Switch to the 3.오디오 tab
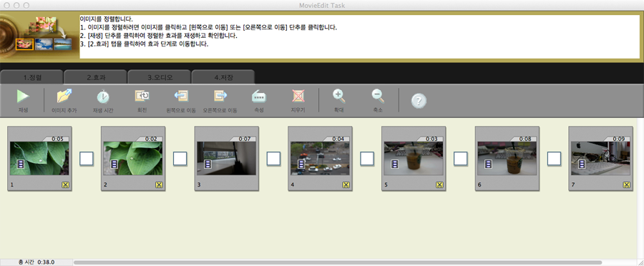 pos(160,77)
